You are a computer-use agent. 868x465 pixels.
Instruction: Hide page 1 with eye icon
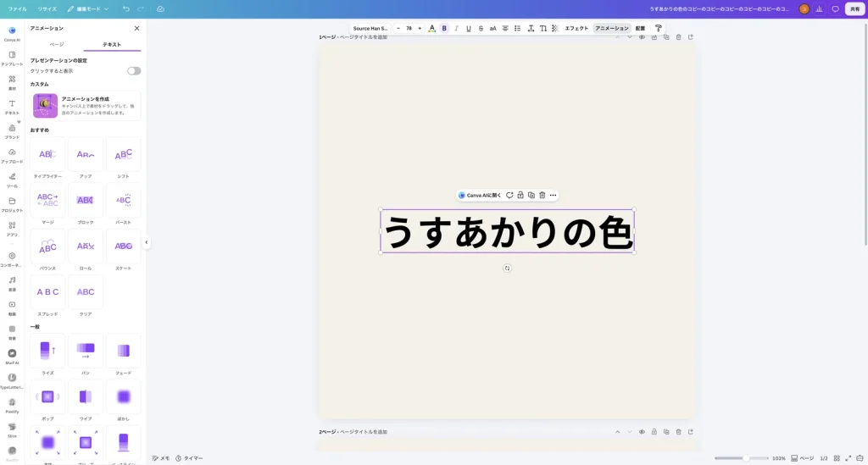[x=642, y=37]
